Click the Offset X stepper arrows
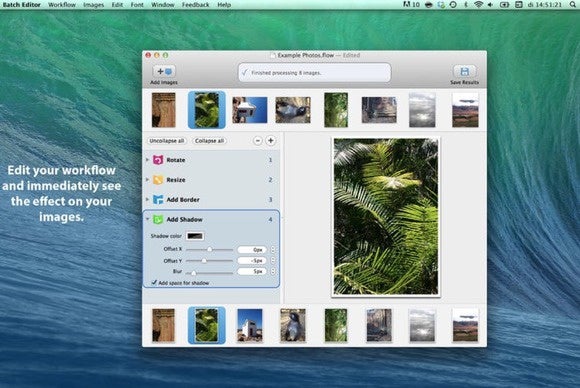580x388 pixels. pyautogui.click(x=273, y=250)
